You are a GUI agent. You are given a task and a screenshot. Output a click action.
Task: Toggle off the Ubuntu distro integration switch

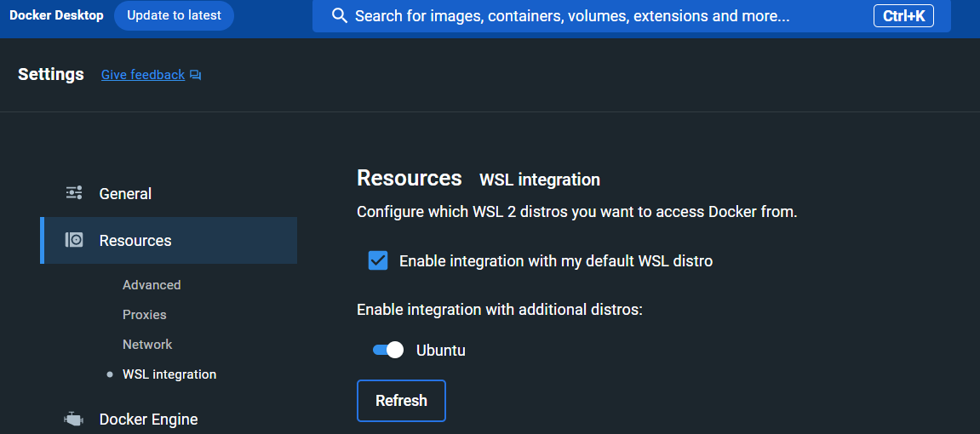pyautogui.click(x=387, y=350)
